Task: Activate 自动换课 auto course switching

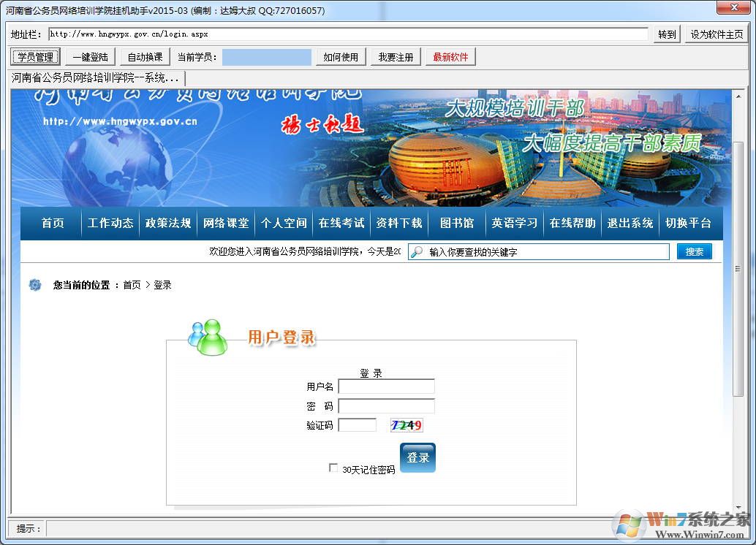Action: point(145,56)
